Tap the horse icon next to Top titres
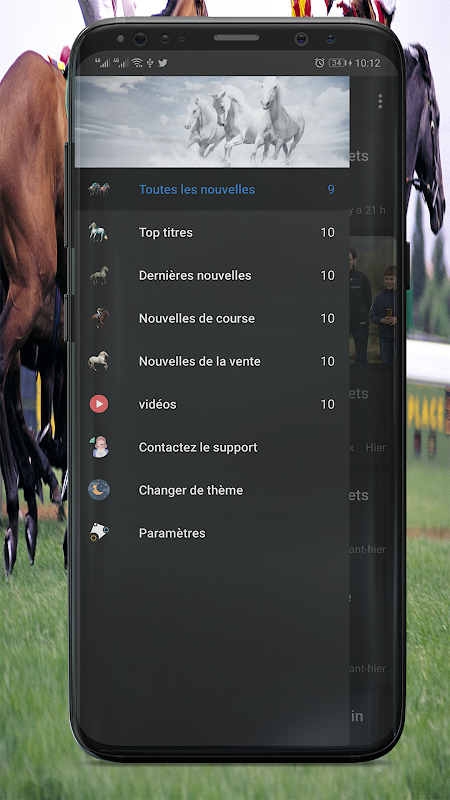The height and width of the screenshot is (800, 450). coord(98,232)
